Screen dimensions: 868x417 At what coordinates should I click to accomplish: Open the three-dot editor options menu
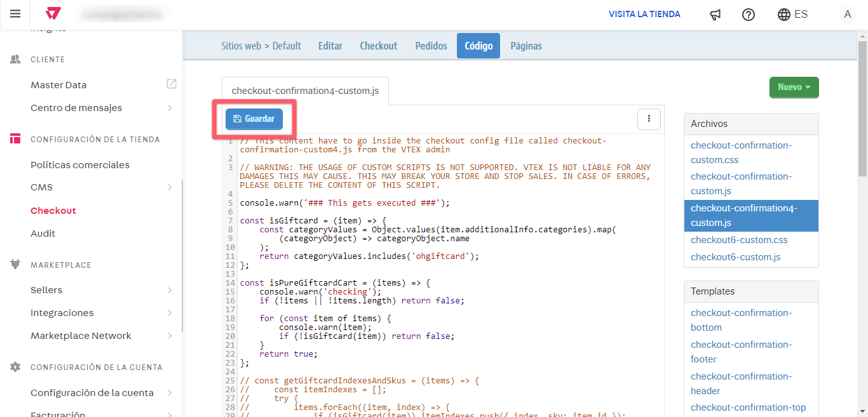(x=649, y=119)
